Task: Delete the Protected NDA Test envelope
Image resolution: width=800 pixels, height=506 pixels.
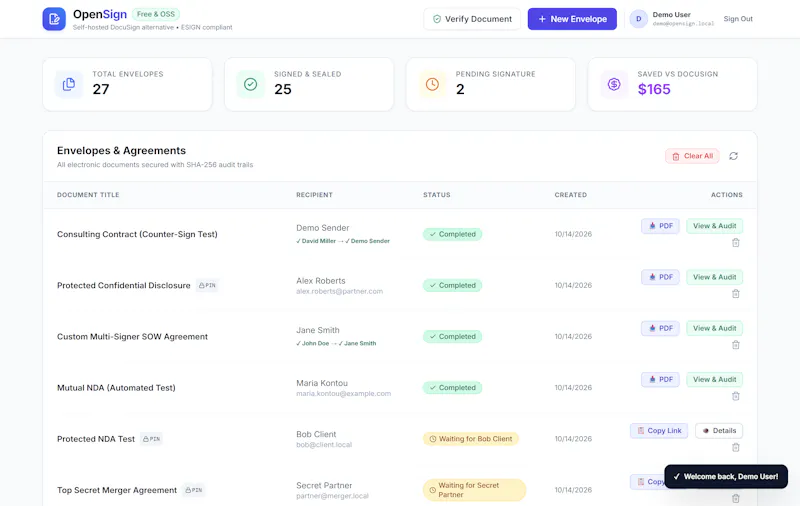Action: click(x=736, y=447)
